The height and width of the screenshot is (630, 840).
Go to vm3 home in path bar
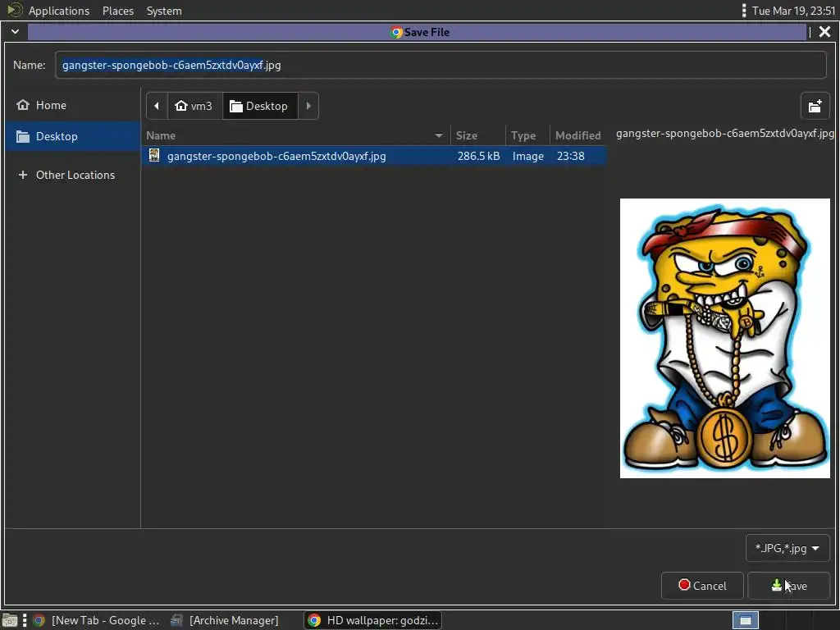194,106
